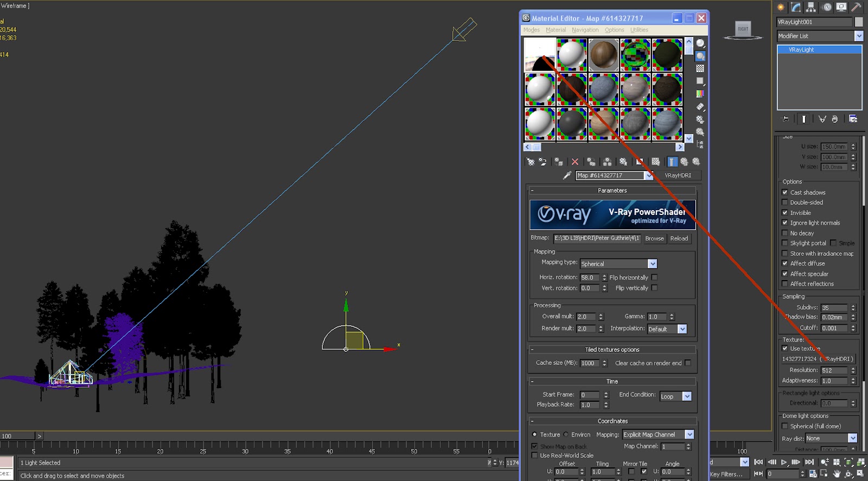
Task: Select the Environ radio button
Action: [566, 434]
